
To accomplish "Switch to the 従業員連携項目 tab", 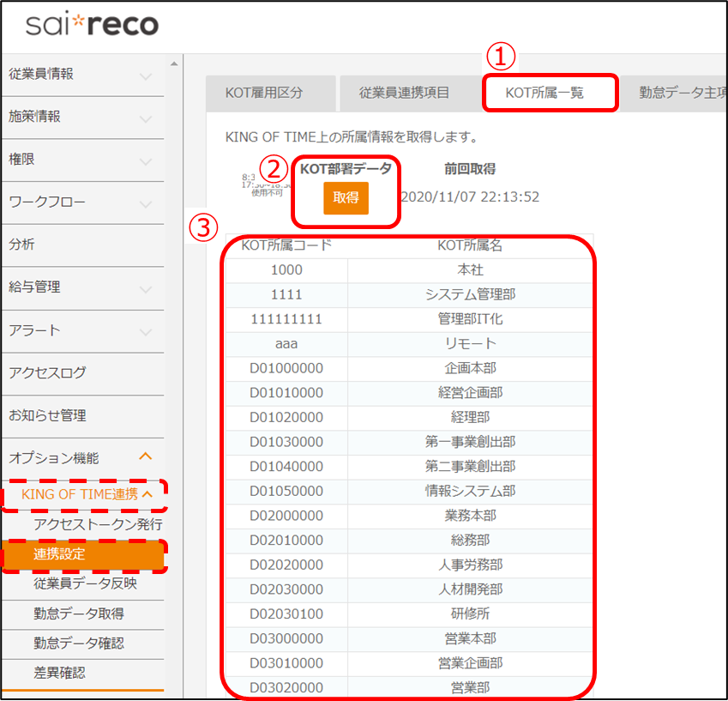I will (x=411, y=93).
